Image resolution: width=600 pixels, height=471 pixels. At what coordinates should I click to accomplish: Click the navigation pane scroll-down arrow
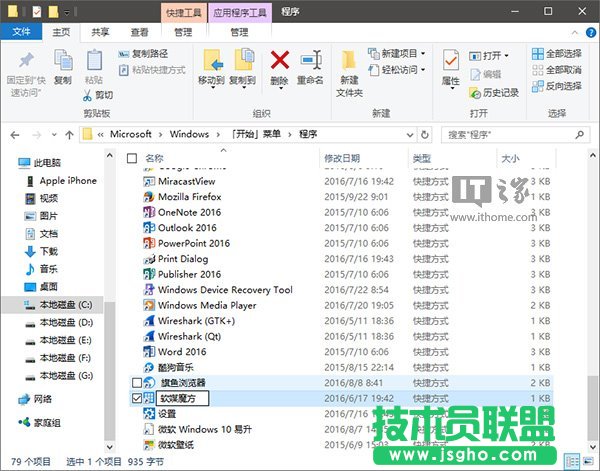tap(110, 447)
